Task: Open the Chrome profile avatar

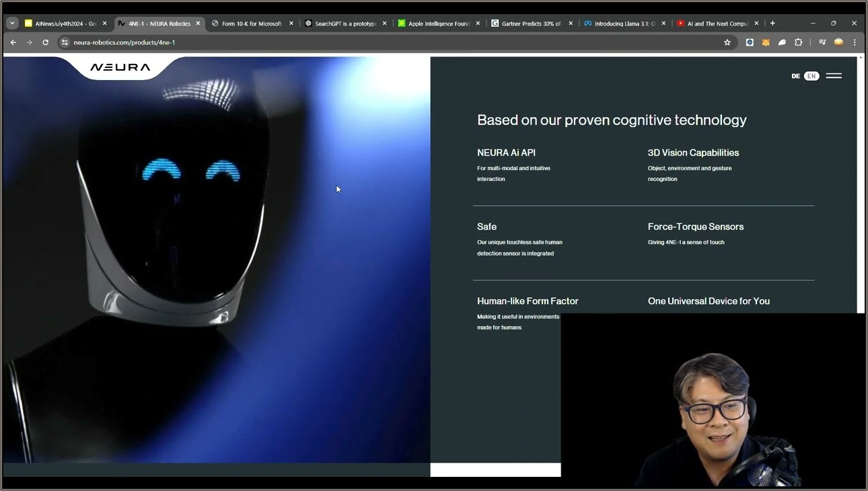Action: (x=838, y=42)
